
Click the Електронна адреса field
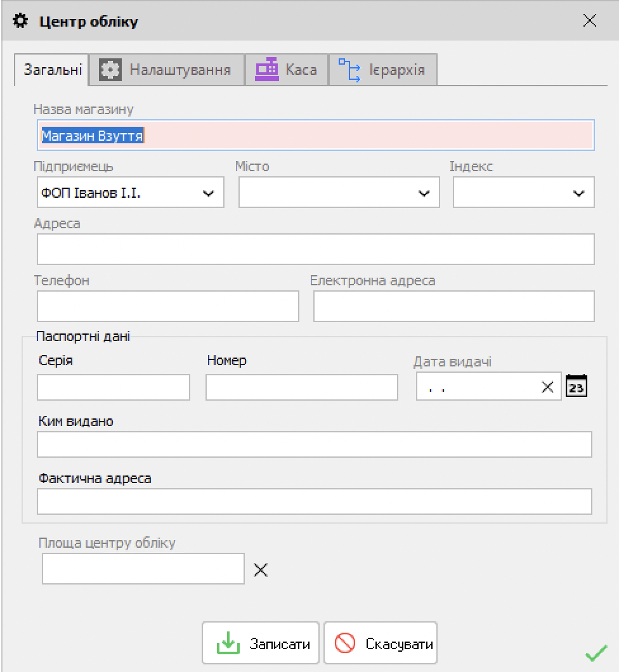[x=453, y=307]
